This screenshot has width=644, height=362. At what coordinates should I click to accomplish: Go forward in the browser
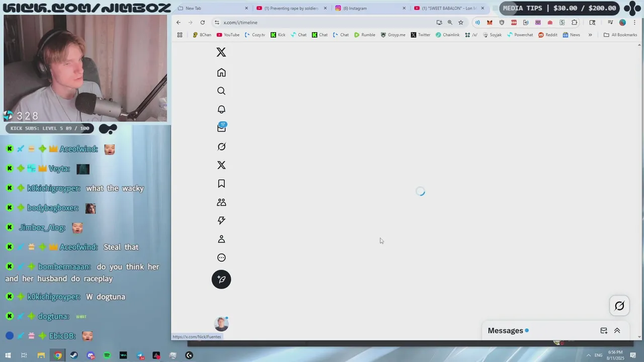coord(190,22)
